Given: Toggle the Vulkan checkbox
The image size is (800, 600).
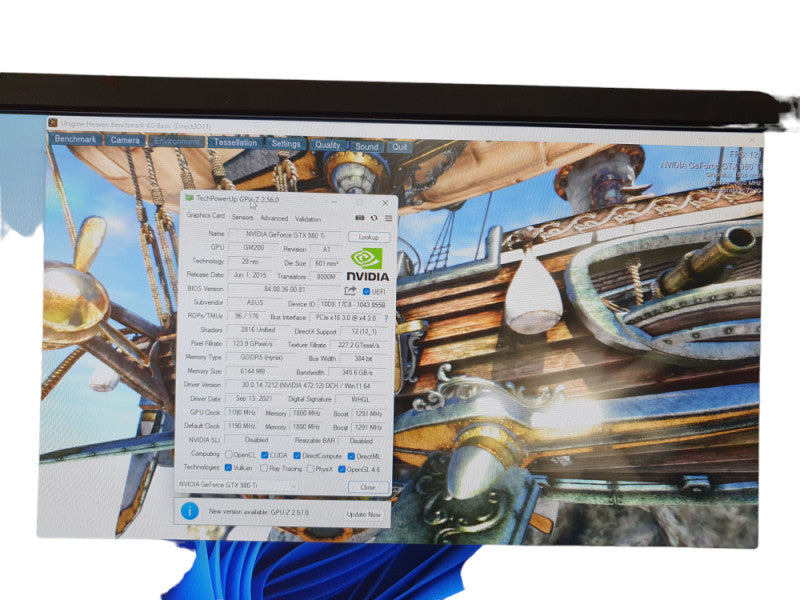Looking at the screenshot, I should click(x=228, y=467).
